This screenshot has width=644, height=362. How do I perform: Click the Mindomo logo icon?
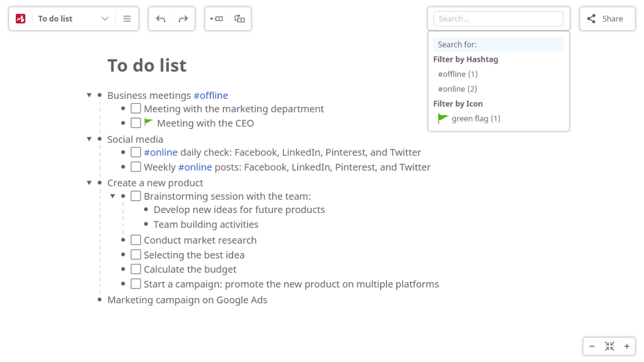point(20,18)
